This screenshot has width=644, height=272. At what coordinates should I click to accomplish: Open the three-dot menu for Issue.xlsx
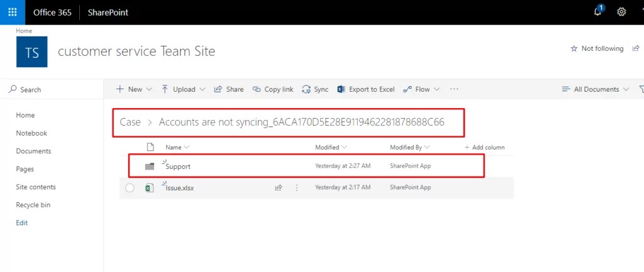point(297,187)
